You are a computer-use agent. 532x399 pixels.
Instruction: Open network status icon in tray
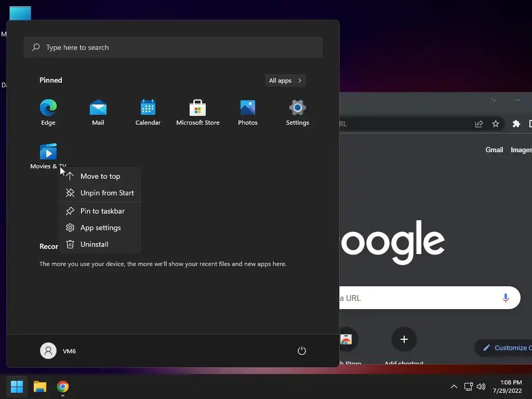[469, 387]
